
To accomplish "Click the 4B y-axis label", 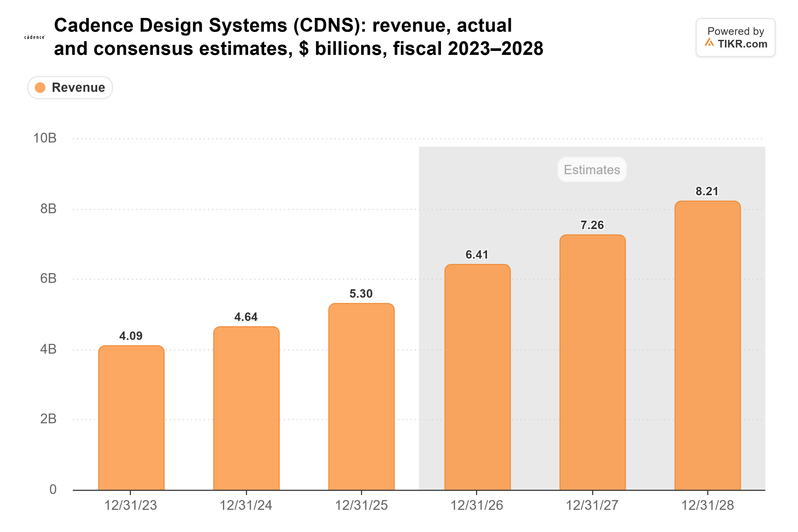I will (48, 349).
